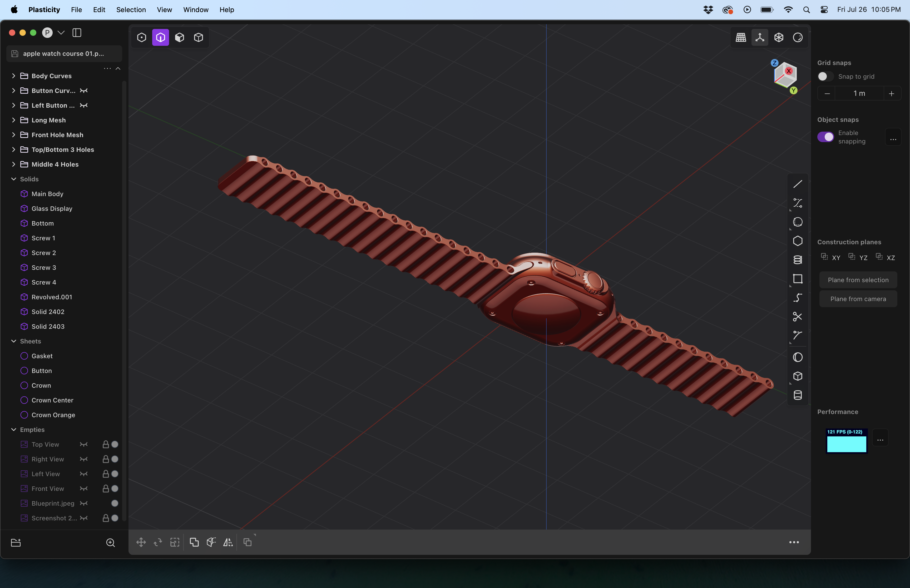Activate the Rectangle sketch tool
The image size is (910, 588).
click(798, 279)
